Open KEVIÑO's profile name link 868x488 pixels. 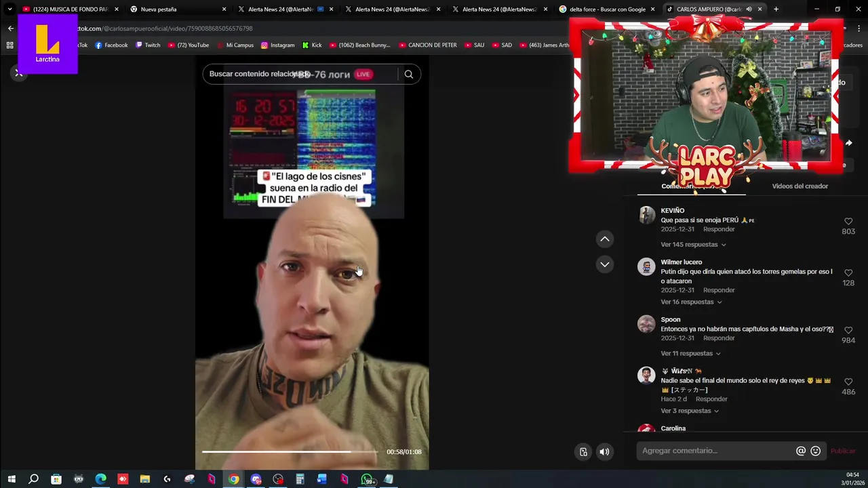point(673,211)
